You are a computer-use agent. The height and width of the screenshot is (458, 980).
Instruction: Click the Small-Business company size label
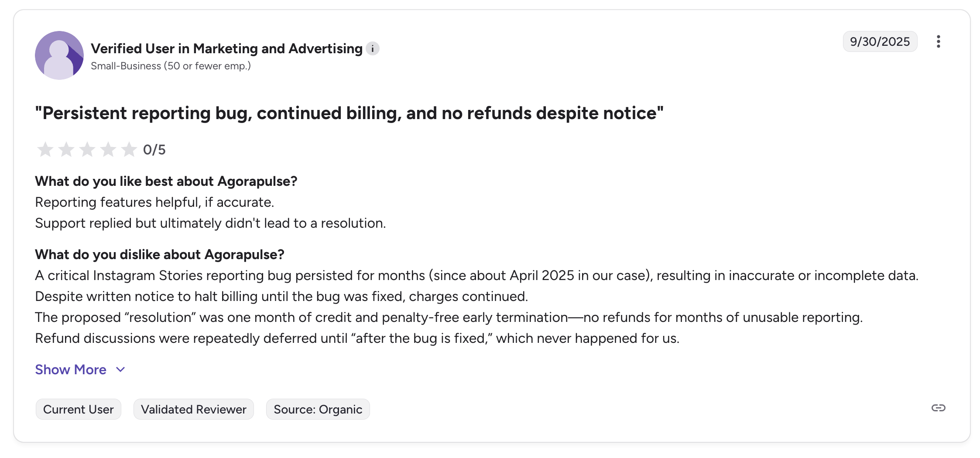[171, 65]
